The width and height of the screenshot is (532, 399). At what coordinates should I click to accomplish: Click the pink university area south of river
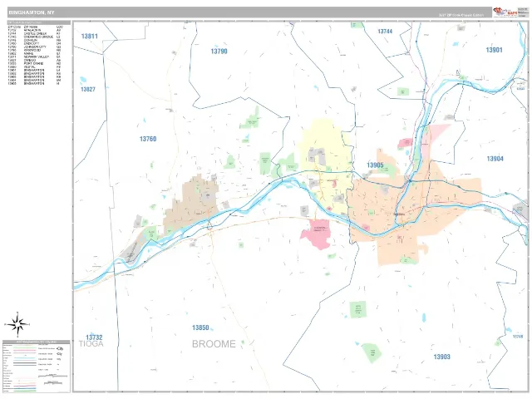coord(318,234)
